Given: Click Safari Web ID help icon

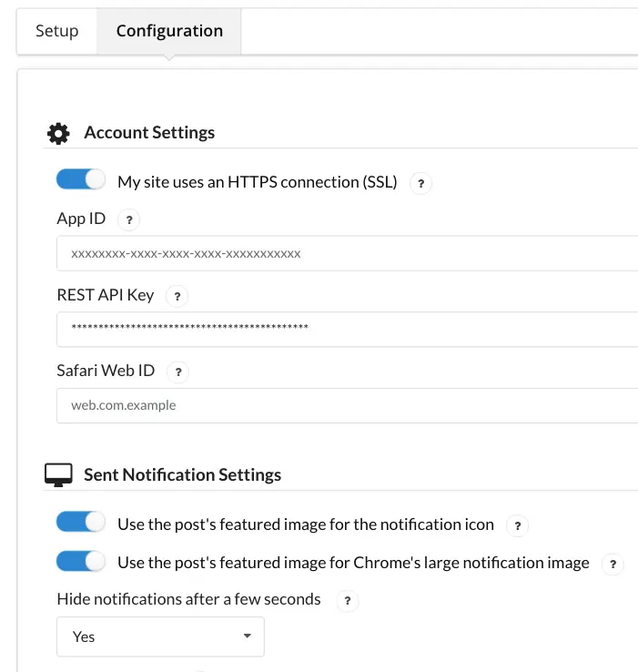Looking at the screenshot, I should (x=178, y=372).
